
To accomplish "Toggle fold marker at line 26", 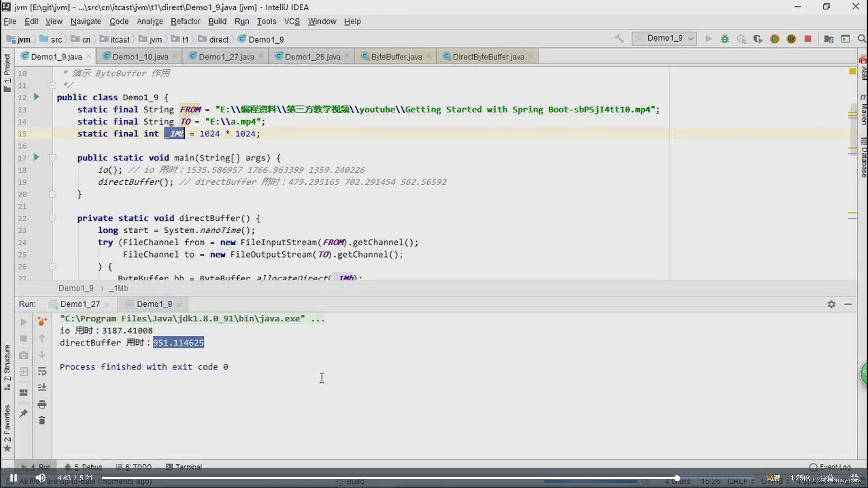I will tap(52, 267).
